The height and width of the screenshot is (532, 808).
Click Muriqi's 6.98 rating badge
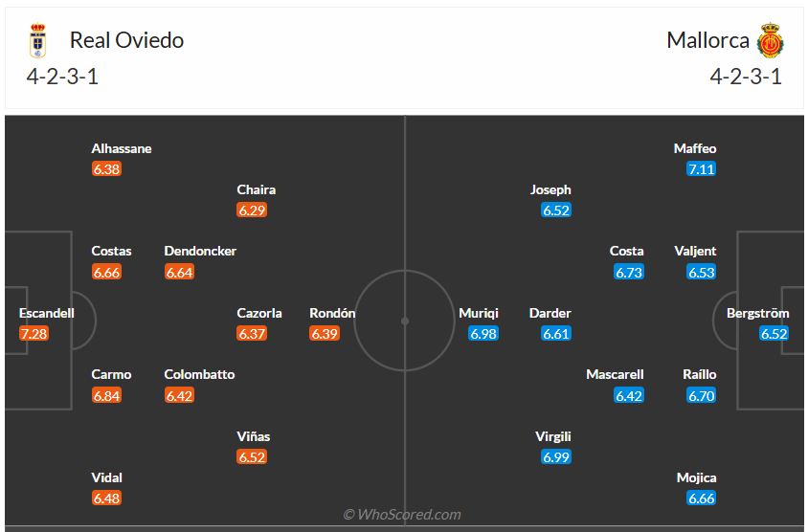483,334
